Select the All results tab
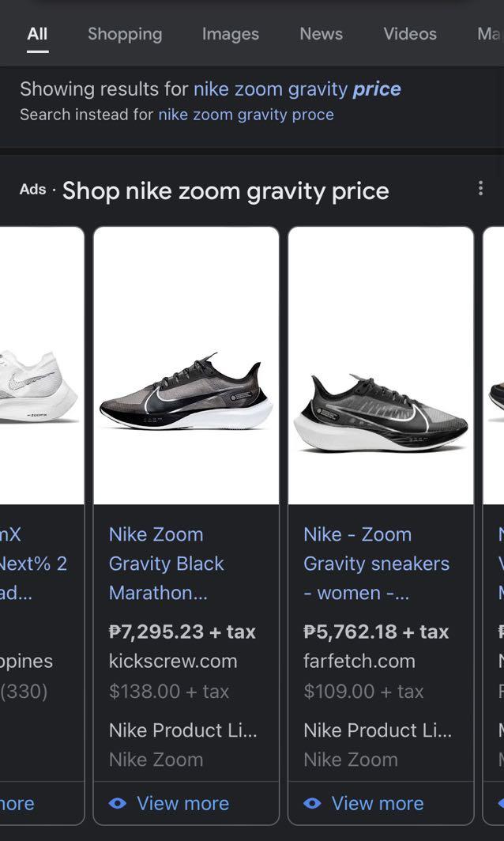Screen dimensions: 504x841 tap(37, 34)
